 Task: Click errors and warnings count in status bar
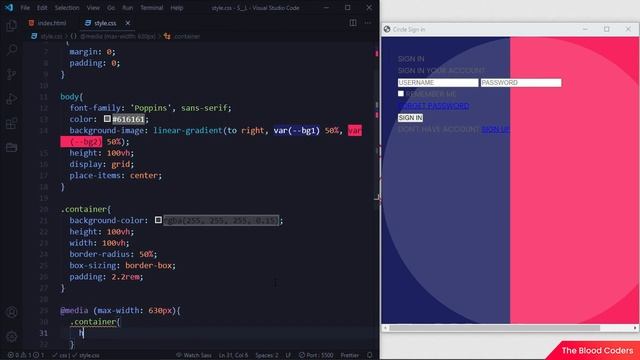click(25, 355)
